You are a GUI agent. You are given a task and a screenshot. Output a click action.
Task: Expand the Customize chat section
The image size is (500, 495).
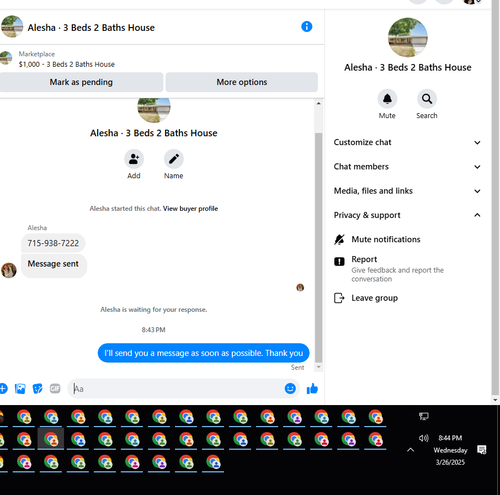(407, 142)
